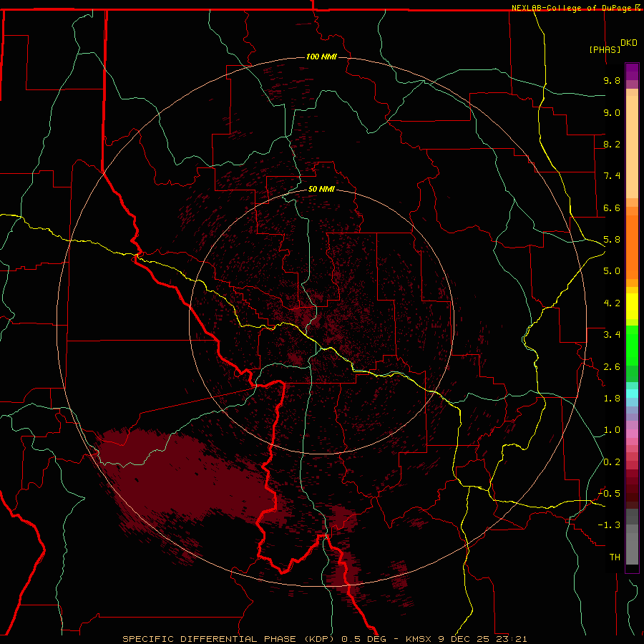
Task: Click the 8.2 value on the scale
Action: click(612, 144)
